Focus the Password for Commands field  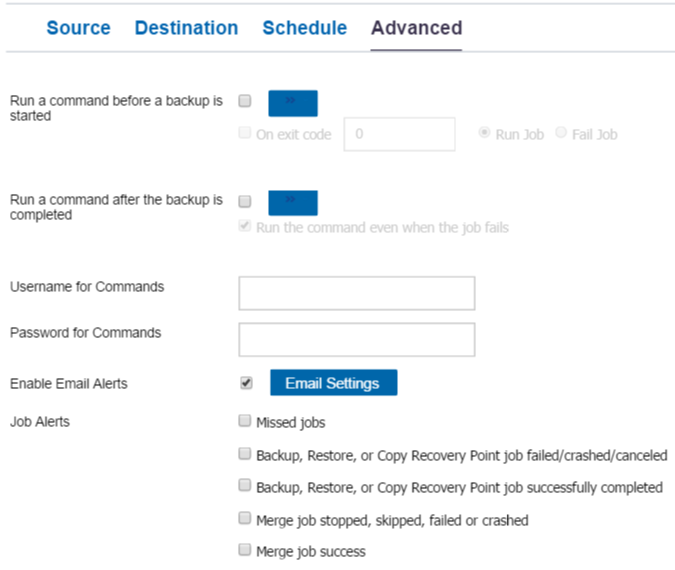[x=357, y=340]
